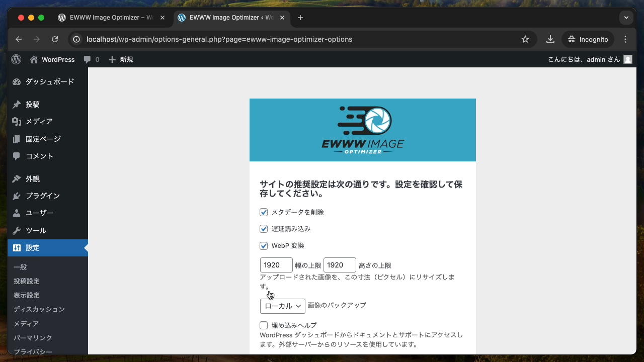Open 表示設定 submenu item
This screenshot has height=362, width=644.
click(27, 295)
